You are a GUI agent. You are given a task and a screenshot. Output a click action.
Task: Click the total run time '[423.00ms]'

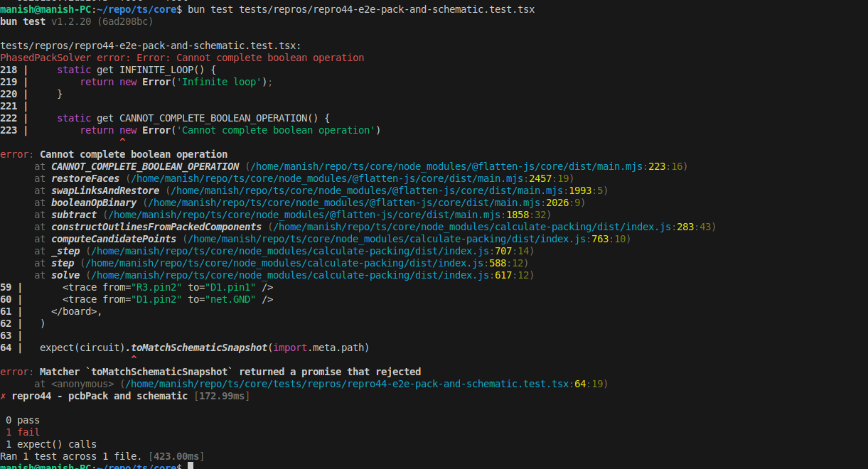(x=176, y=456)
